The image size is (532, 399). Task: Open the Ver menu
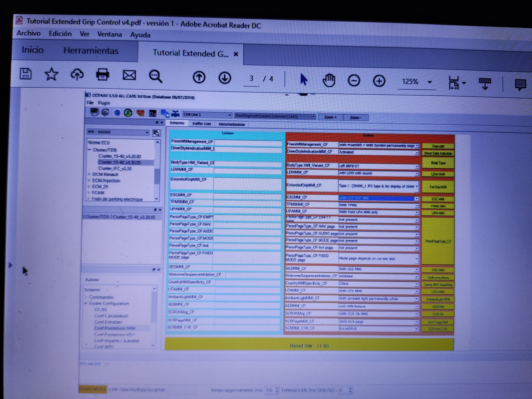[84, 34]
